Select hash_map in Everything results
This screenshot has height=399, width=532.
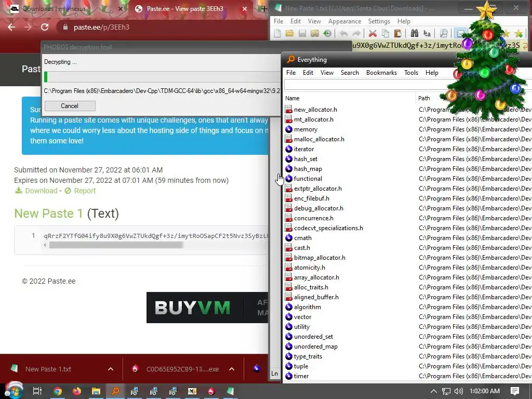tap(308, 169)
